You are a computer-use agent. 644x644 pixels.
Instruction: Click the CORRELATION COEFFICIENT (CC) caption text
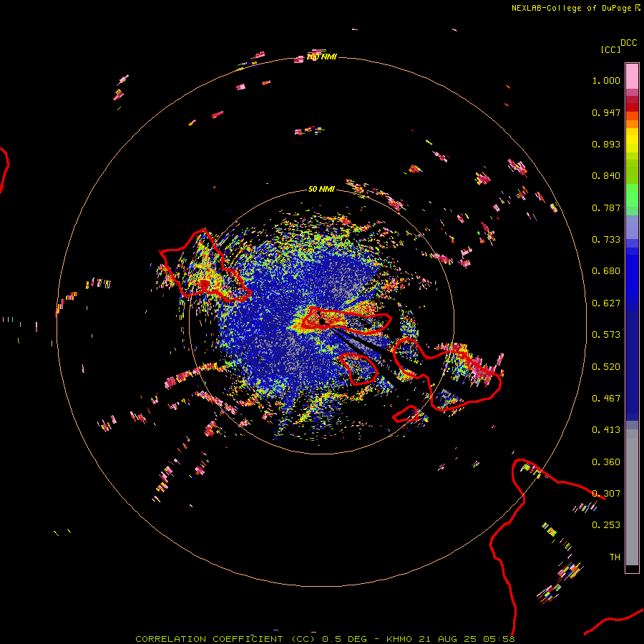(x=227, y=639)
